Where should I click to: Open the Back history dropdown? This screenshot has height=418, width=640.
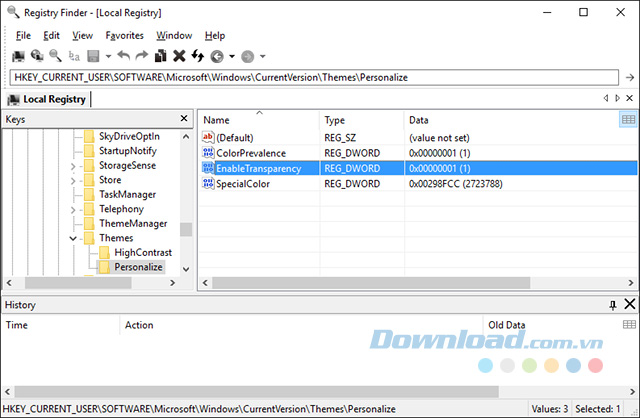[232, 56]
